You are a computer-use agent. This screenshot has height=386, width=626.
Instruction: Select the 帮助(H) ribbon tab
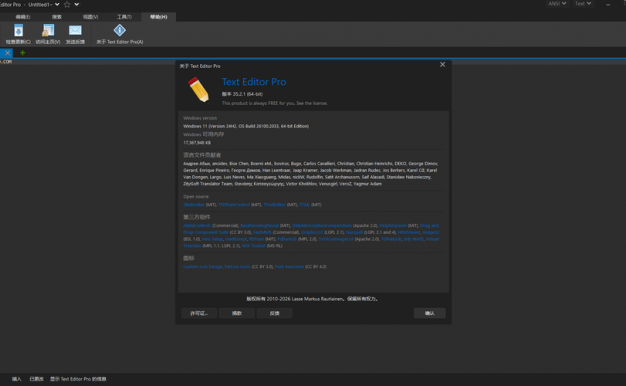[158, 17]
